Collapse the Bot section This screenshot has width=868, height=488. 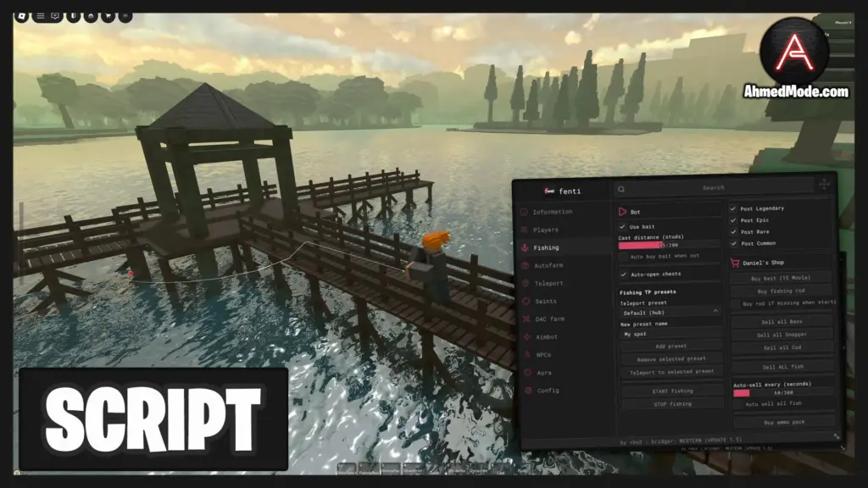point(622,212)
